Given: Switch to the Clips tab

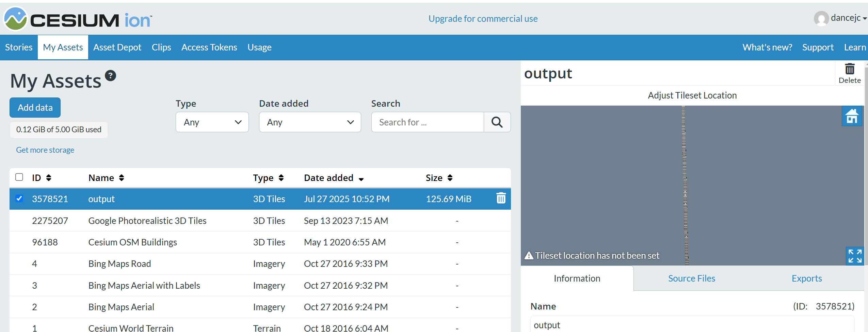Looking at the screenshot, I should 161,47.
